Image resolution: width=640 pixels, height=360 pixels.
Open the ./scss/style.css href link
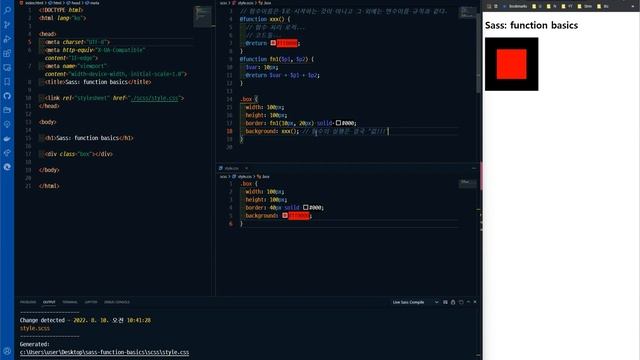tap(155, 98)
